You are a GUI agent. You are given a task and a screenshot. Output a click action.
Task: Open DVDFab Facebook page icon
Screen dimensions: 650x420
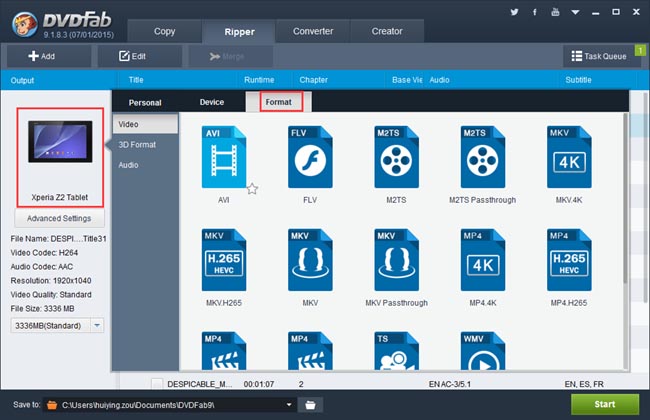535,12
